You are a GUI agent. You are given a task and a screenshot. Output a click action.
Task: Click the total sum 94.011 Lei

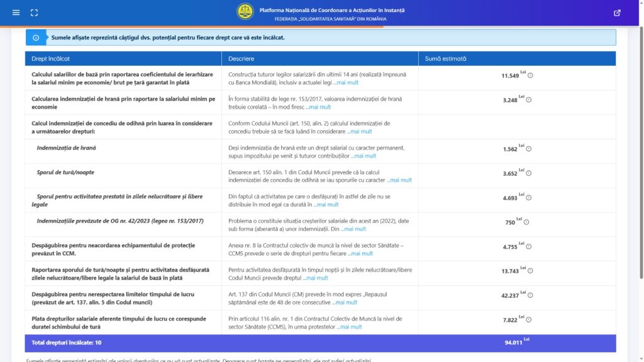pyautogui.click(x=517, y=342)
